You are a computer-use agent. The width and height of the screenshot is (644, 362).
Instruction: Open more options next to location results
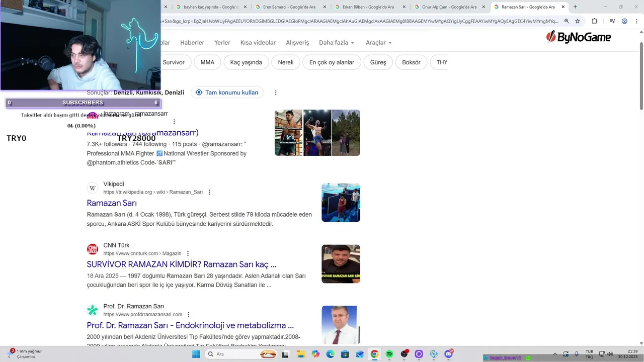tap(276, 93)
